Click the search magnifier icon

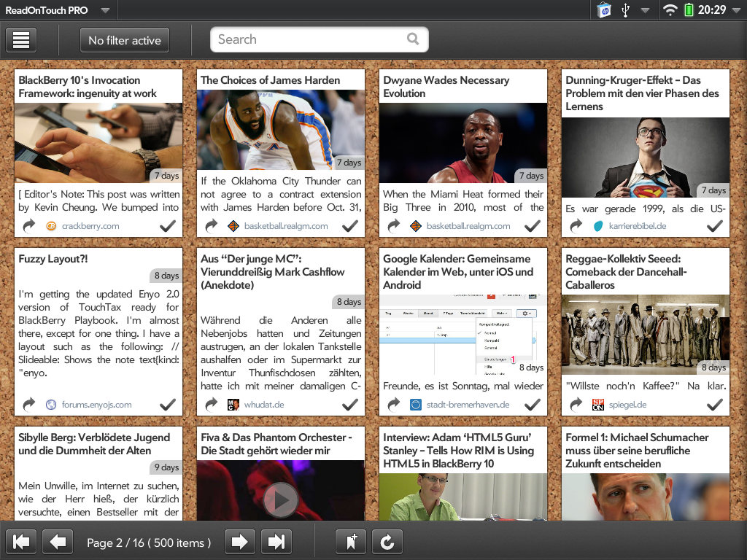tap(413, 39)
